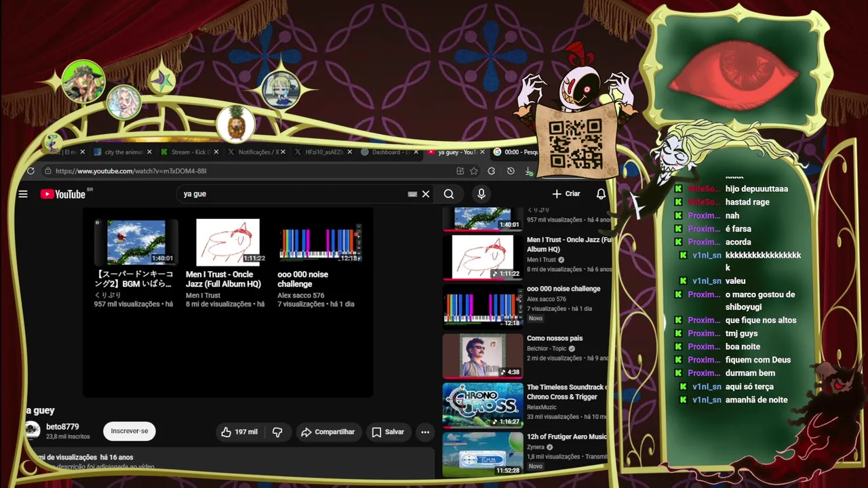Open sidebar Chrono Cross soundtrack thumbnail
This screenshot has width=868, height=488.
(482, 405)
